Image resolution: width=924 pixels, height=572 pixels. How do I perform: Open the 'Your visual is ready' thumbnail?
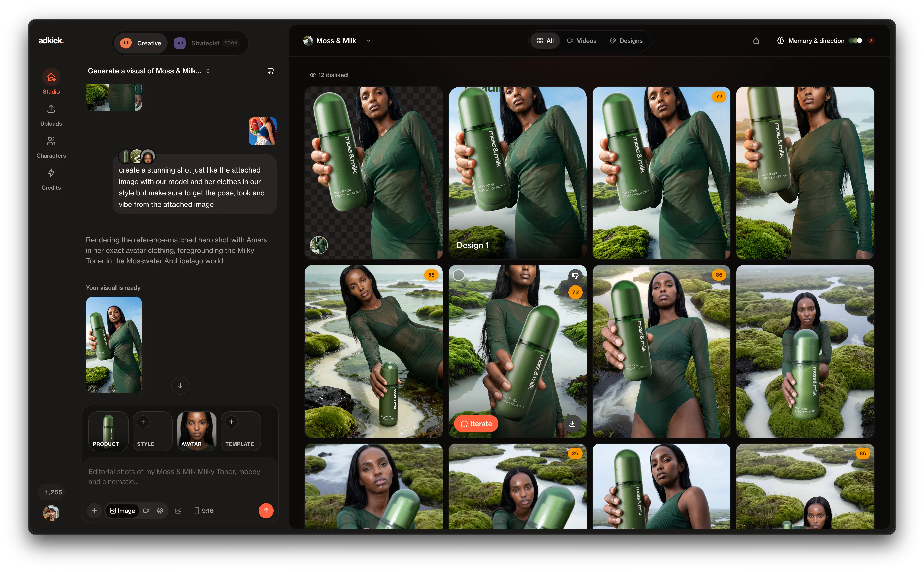(114, 345)
